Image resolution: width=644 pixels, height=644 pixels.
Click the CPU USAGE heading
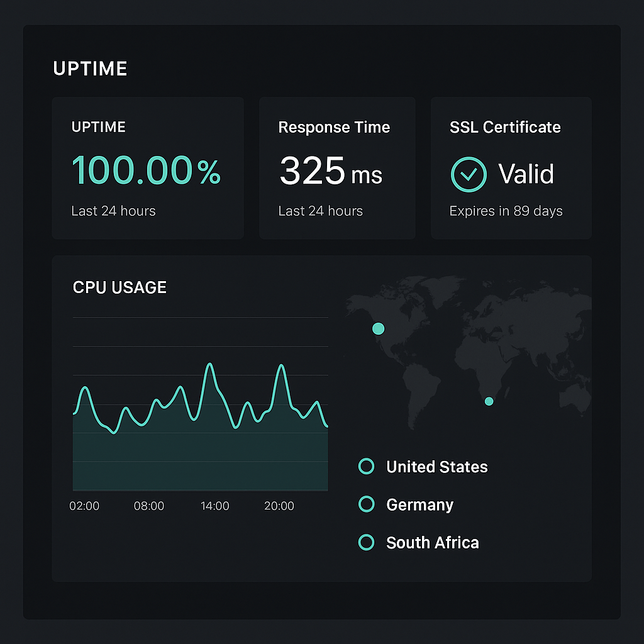[119, 287]
